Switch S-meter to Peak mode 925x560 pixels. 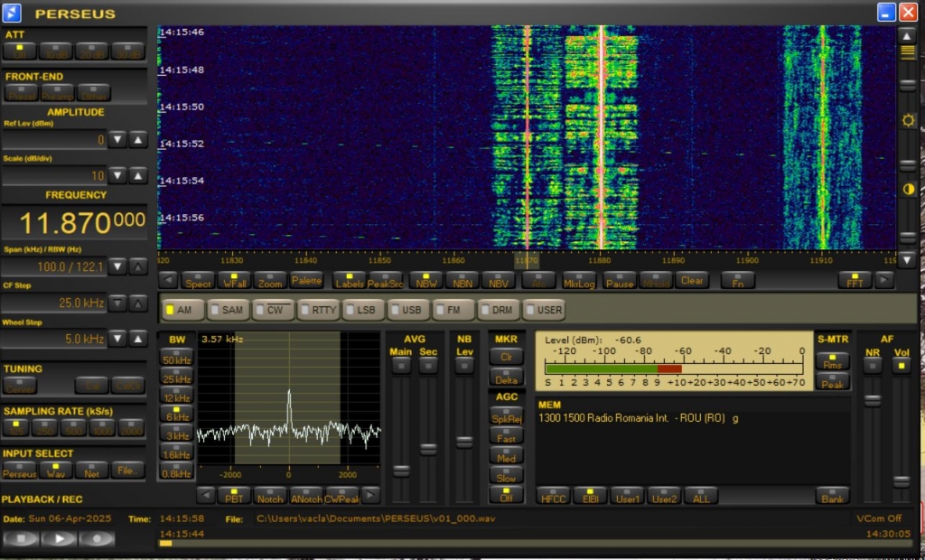click(x=832, y=381)
